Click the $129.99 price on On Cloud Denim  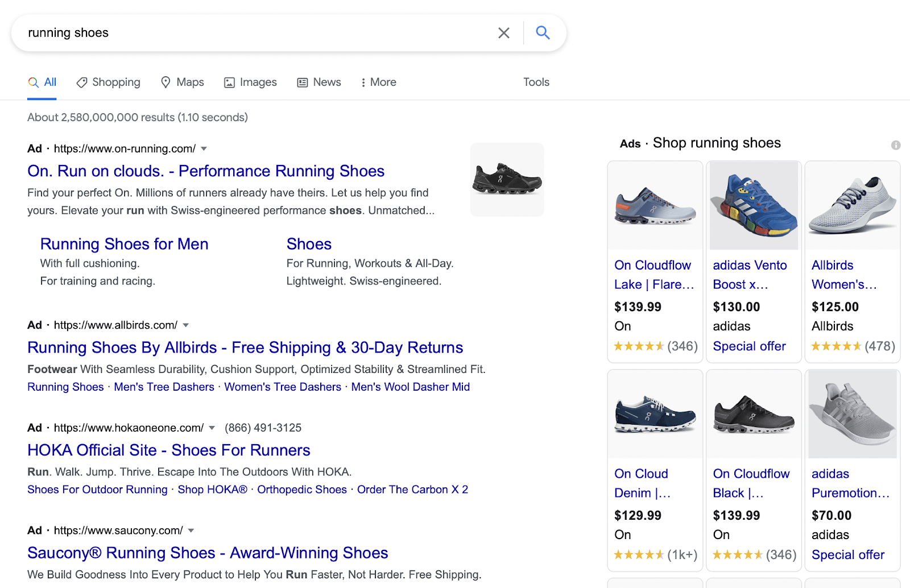[638, 516]
